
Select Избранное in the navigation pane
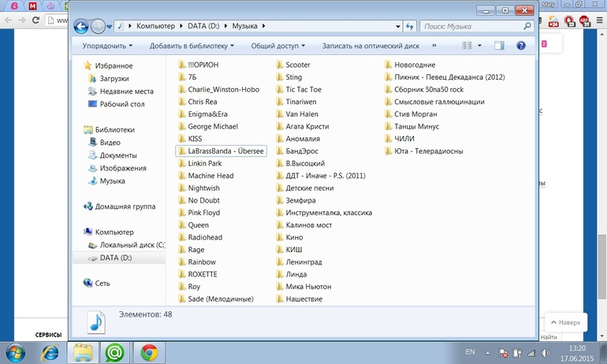[x=114, y=65]
